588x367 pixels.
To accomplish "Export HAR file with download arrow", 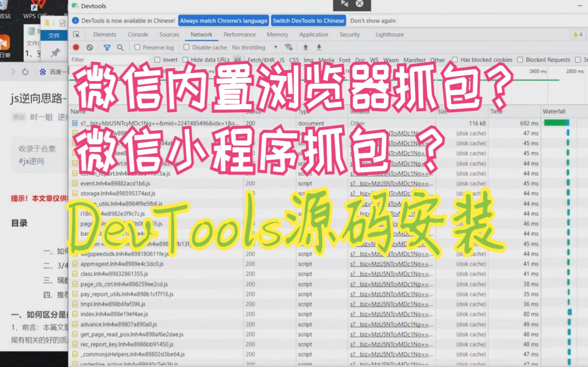I will tap(319, 47).
